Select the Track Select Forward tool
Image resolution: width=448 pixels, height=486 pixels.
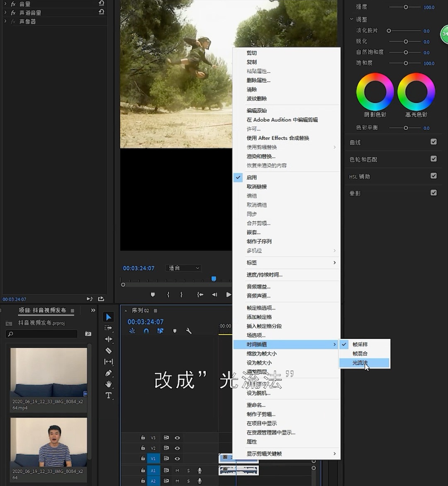click(x=108, y=328)
